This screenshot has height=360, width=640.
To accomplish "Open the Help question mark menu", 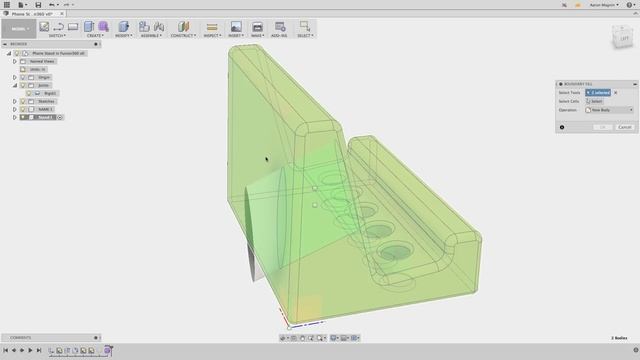I will [630, 5].
